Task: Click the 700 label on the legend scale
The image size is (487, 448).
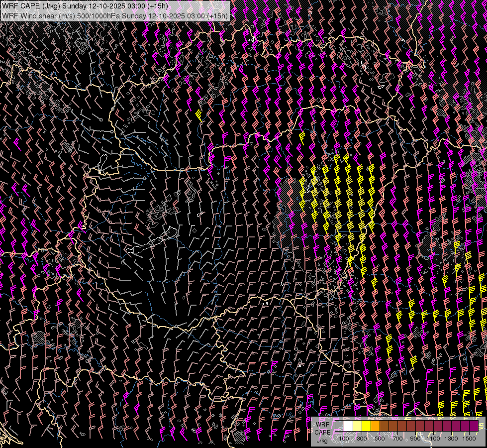Action: [x=397, y=439]
